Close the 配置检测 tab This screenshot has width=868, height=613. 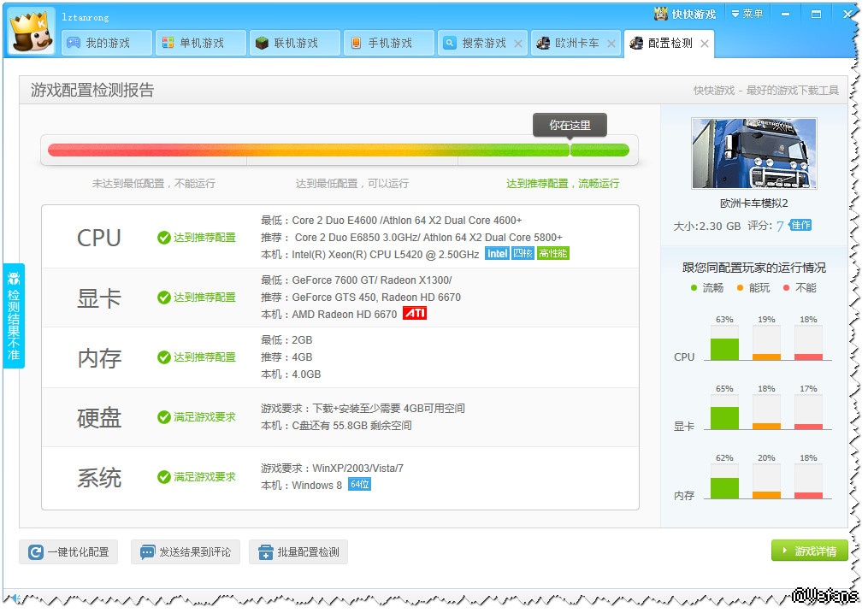coord(705,44)
